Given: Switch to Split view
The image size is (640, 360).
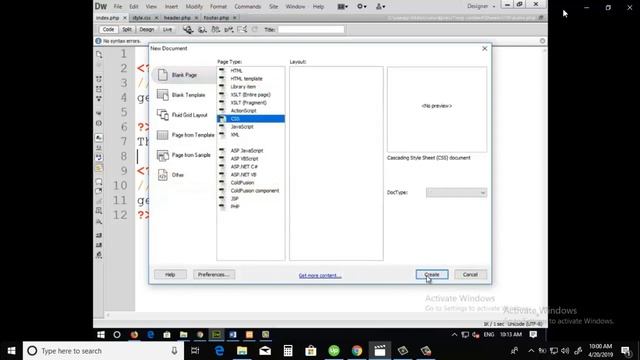Looking at the screenshot, I should tap(127, 29).
